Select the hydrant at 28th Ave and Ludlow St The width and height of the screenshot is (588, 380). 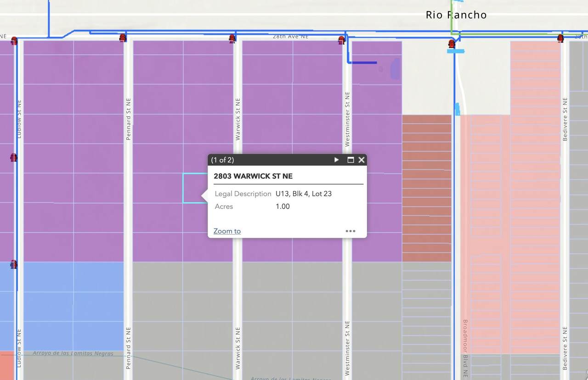point(14,40)
